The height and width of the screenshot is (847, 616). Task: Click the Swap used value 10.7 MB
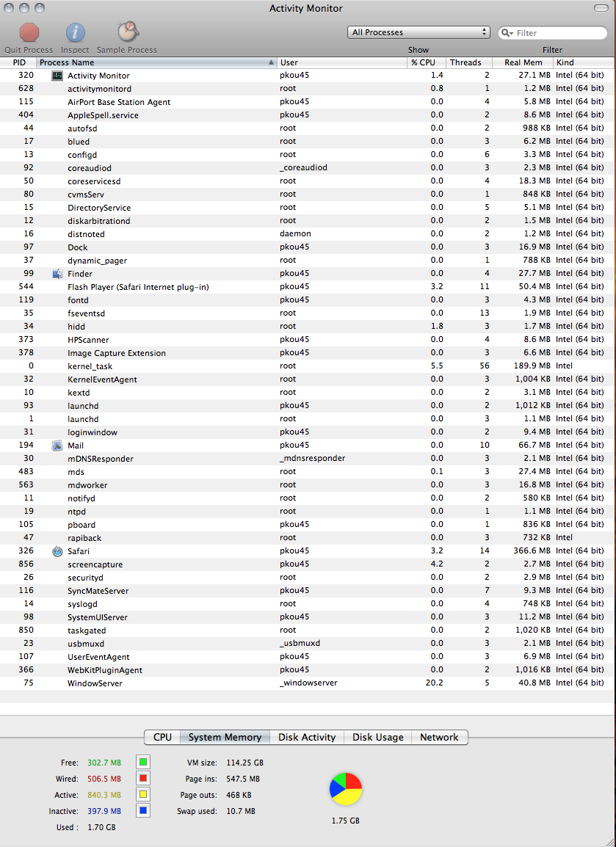[x=241, y=811]
